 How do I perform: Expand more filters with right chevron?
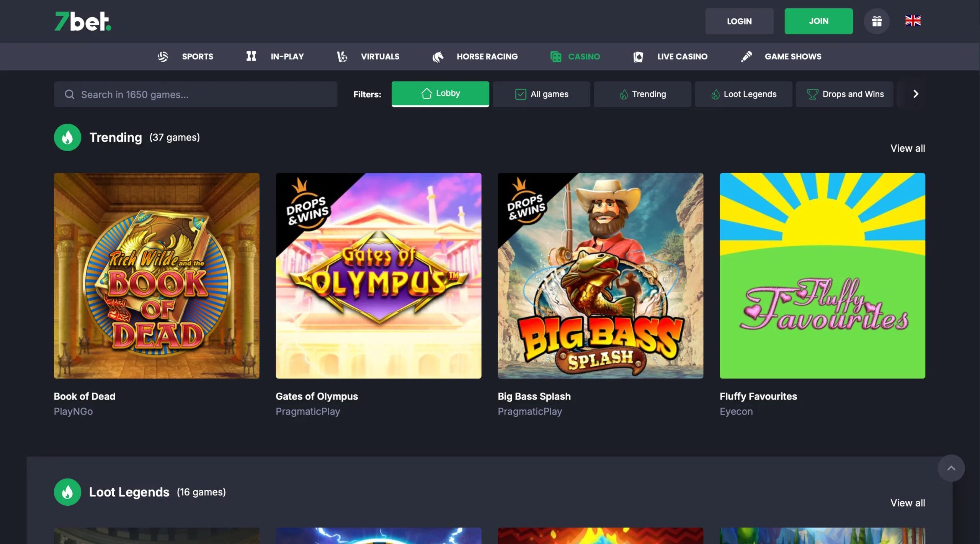pos(916,93)
